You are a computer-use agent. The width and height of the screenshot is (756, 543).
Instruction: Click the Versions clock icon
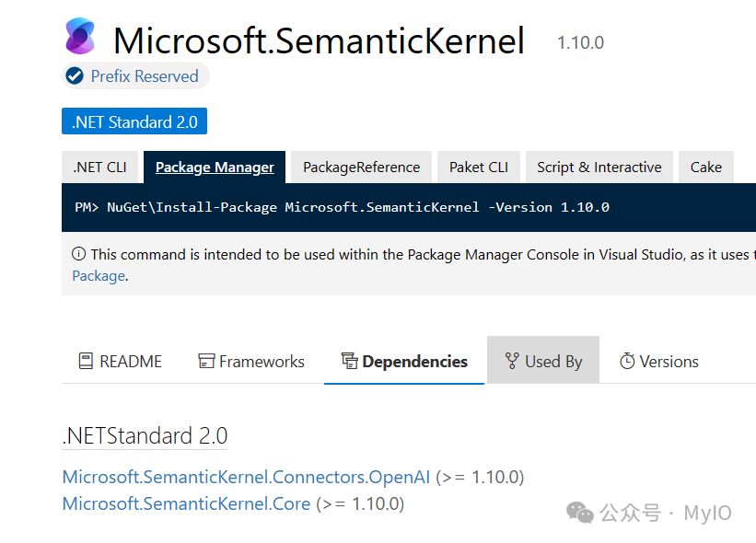(x=629, y=362)
